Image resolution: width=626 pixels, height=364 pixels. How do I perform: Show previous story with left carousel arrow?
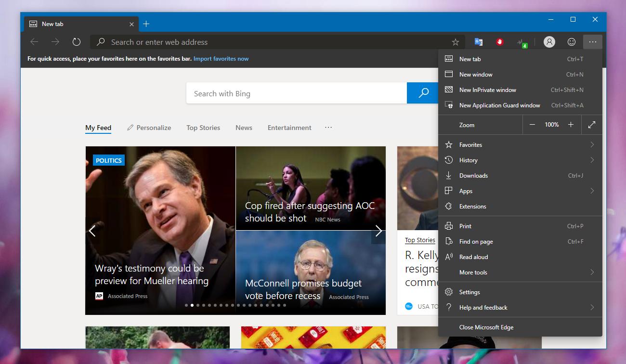[92, 231]
